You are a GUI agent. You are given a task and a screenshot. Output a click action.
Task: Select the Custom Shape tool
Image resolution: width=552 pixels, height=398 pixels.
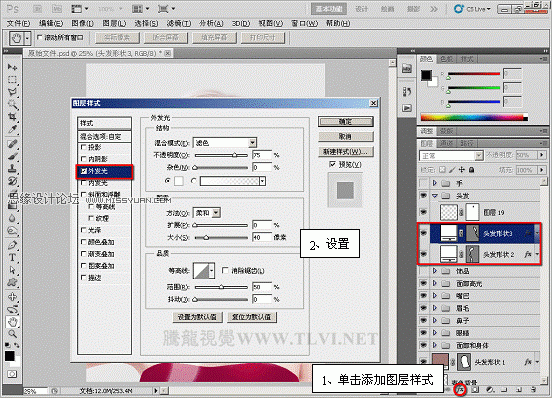13,282
